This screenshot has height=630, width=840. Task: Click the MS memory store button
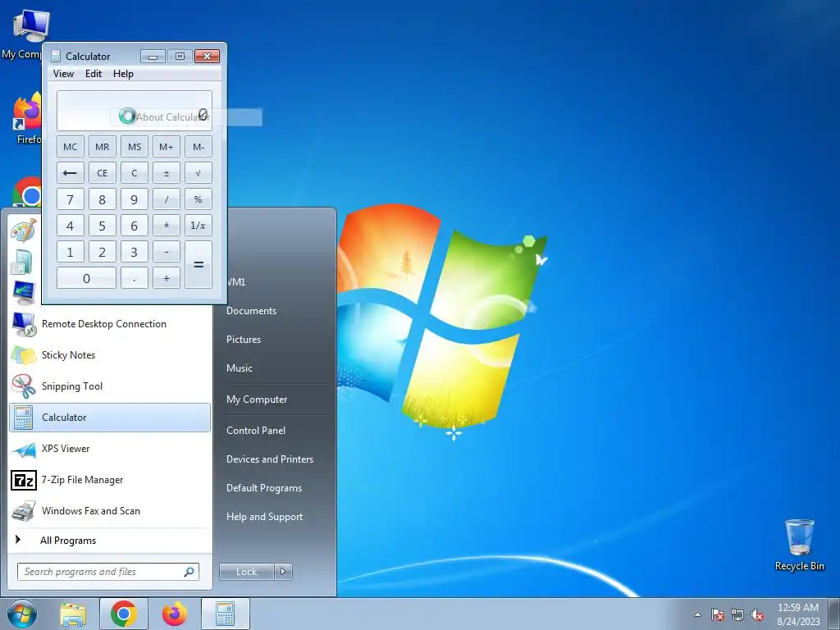pyautogui.click(x=135, y=147)
